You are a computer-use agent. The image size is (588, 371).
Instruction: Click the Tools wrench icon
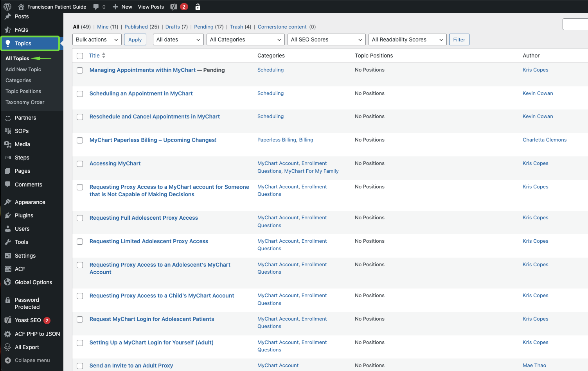(8, 242)
